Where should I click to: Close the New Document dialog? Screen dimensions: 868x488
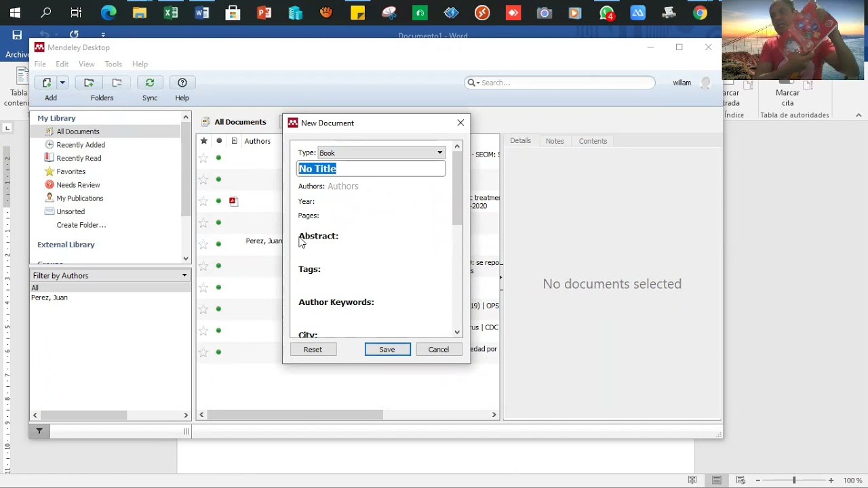461,123
